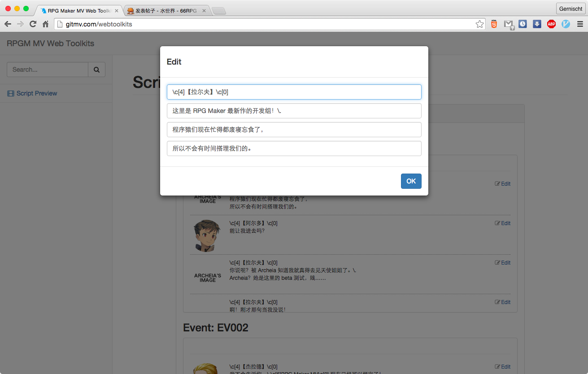
Task: Click the Event: EV002 heading
Action: [x=216, y=328]
